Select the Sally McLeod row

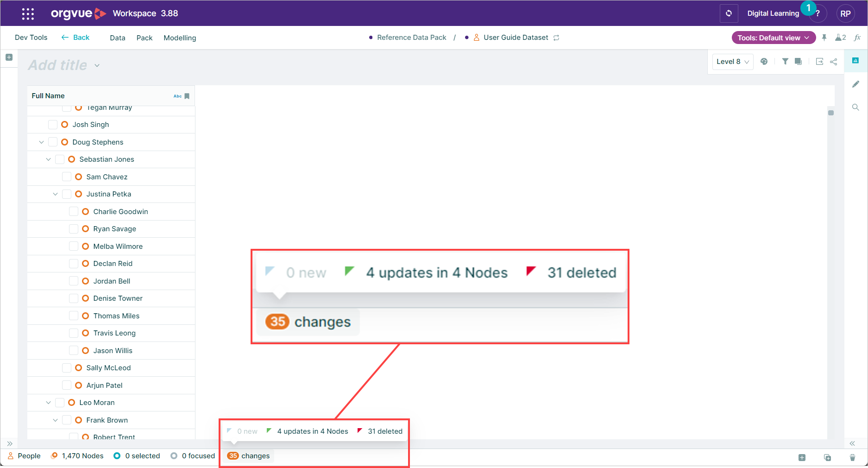tap(111, 368)
